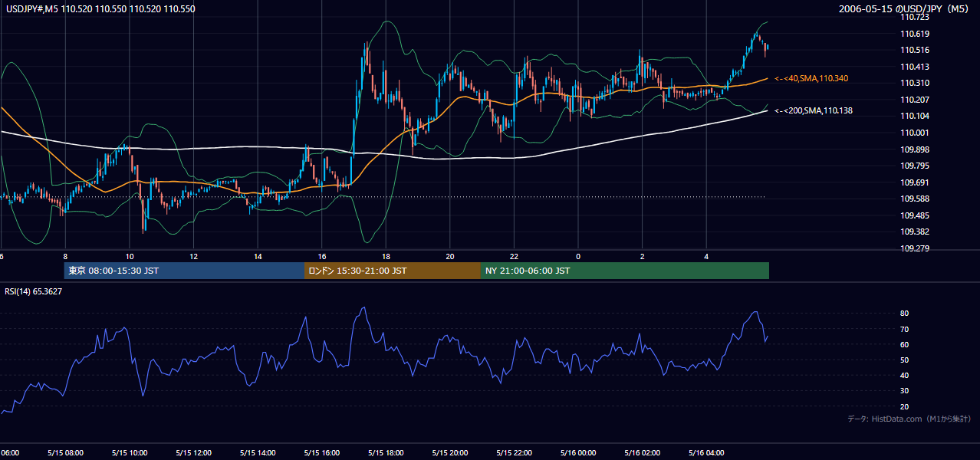Click price axis label 110.723
Screen dimensions: 980x460
click(x=915, y=17)
